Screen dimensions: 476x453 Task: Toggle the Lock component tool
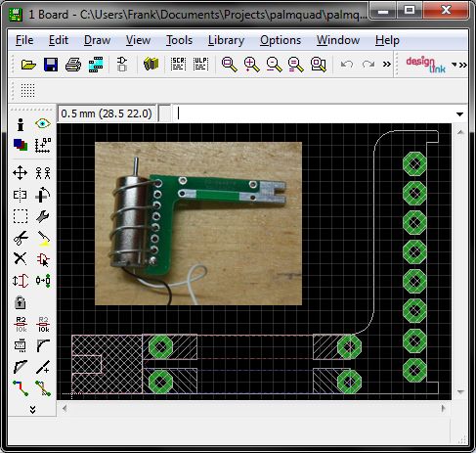(x=21, y=302)
